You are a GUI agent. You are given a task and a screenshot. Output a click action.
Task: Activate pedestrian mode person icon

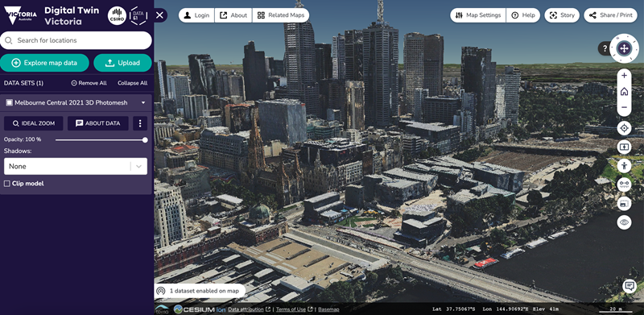[x=624, y=166]
